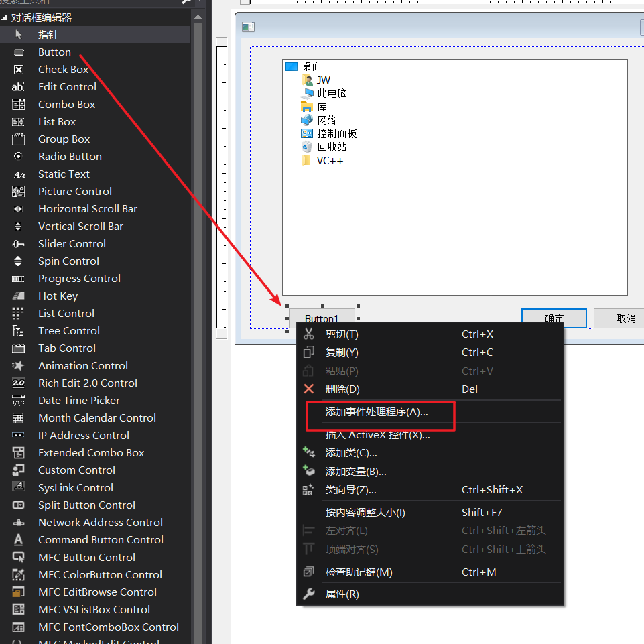Image resolution: width=644 pixels, height=644 pixels.
Task: Select the Command Button Control icon
Action: coord(19,539)
